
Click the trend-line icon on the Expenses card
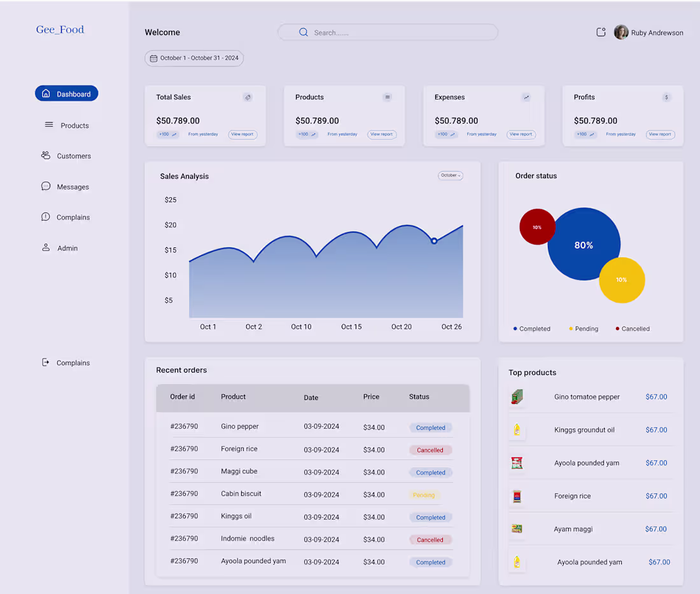coord(526,97)
